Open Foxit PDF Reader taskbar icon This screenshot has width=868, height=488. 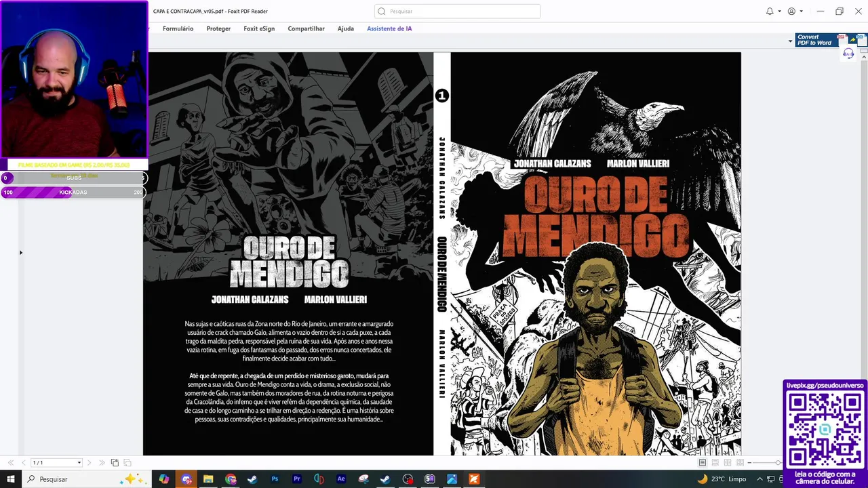pyautogui.click(x=474, y=479)
